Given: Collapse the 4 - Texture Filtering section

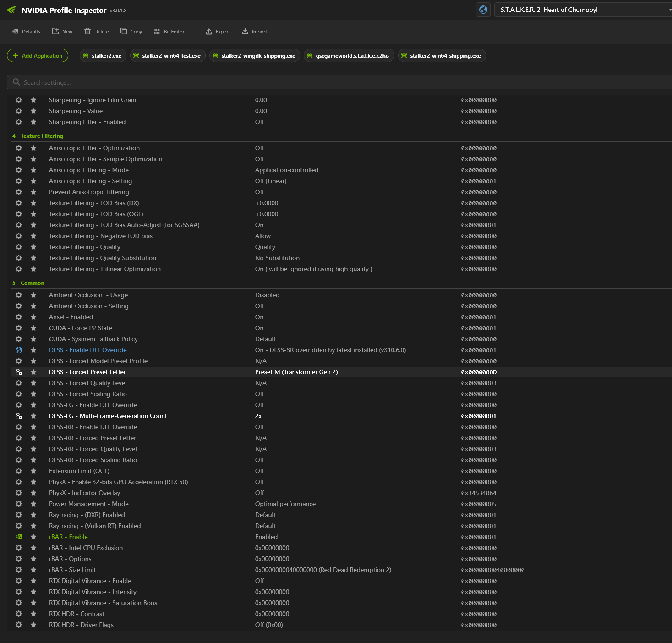Looking at the screenshot, I should [x=38, y=136].
